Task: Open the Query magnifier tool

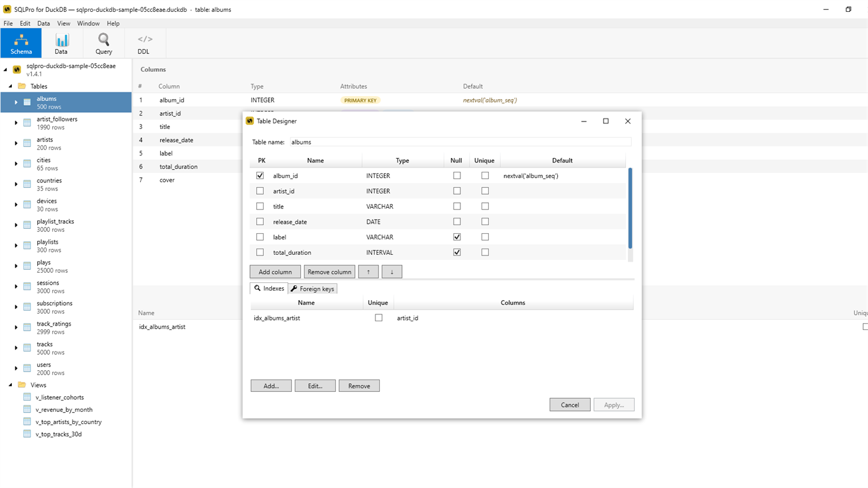Action: [x=104, y=43]
